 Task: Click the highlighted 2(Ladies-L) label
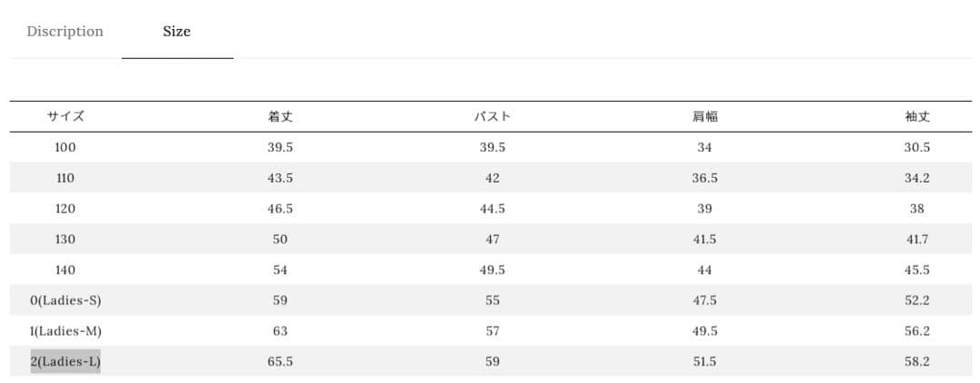65,362
